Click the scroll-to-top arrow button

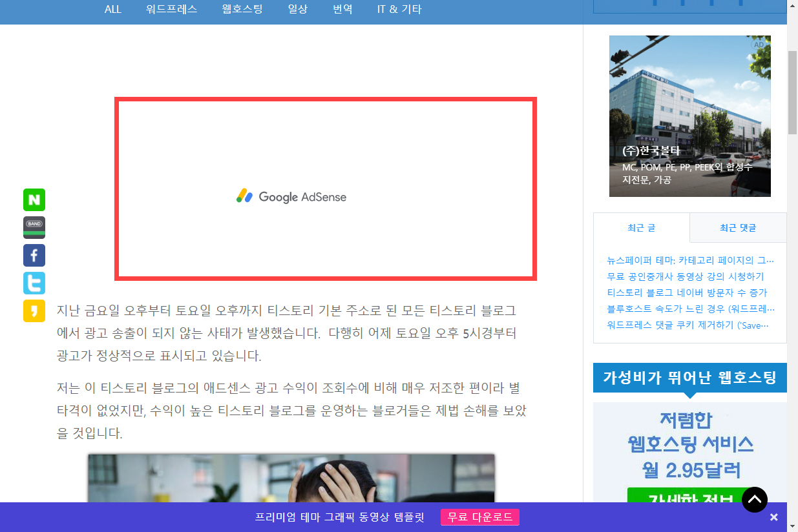click(755, 499)
